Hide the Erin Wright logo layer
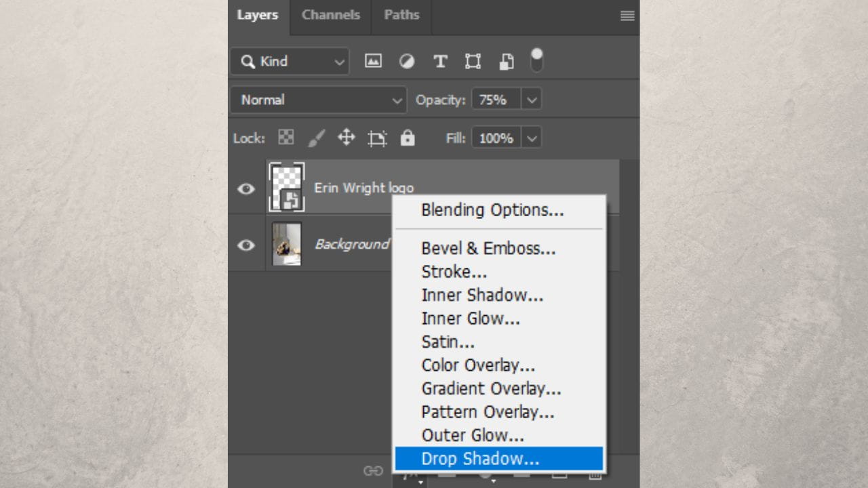868x488 pixels. tap(245, 188)
